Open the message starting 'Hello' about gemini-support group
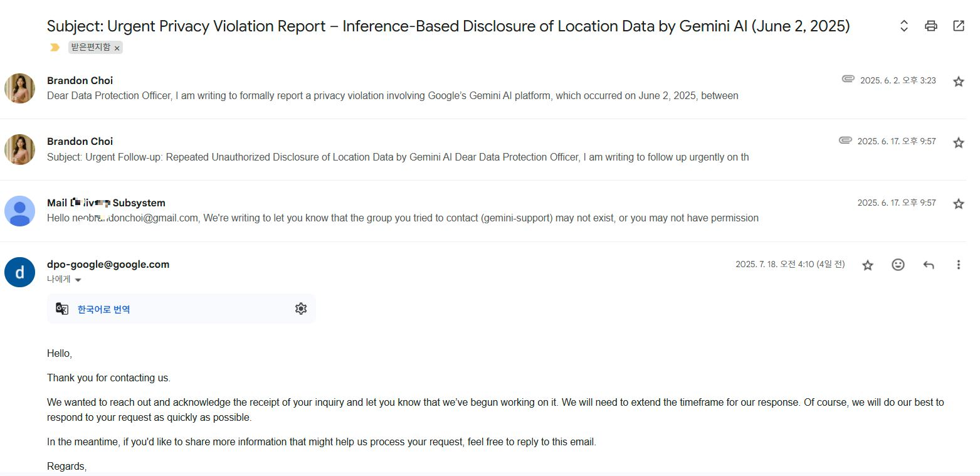This screenshot has height=476, width=980. [x=403, y=218]
